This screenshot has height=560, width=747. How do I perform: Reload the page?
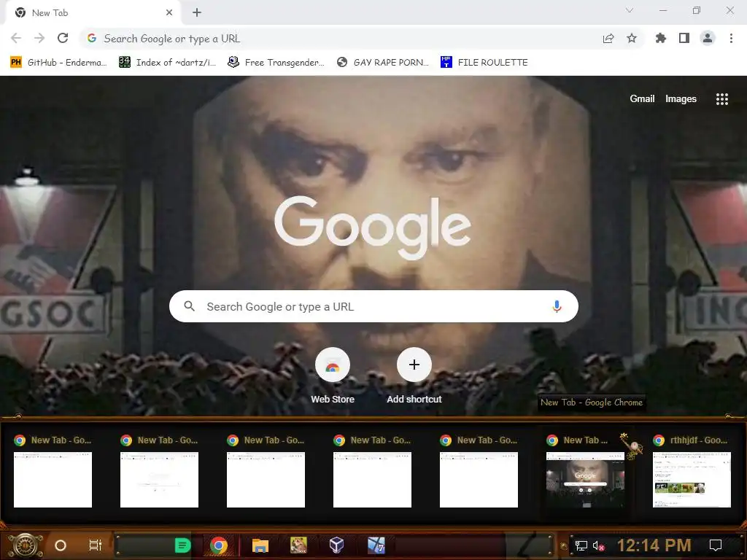click(63, 38)
